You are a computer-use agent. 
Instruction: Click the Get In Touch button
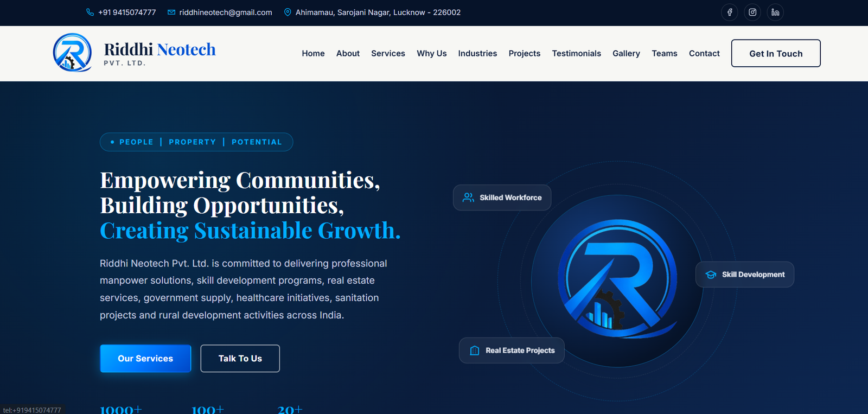[x=776, y=53]
